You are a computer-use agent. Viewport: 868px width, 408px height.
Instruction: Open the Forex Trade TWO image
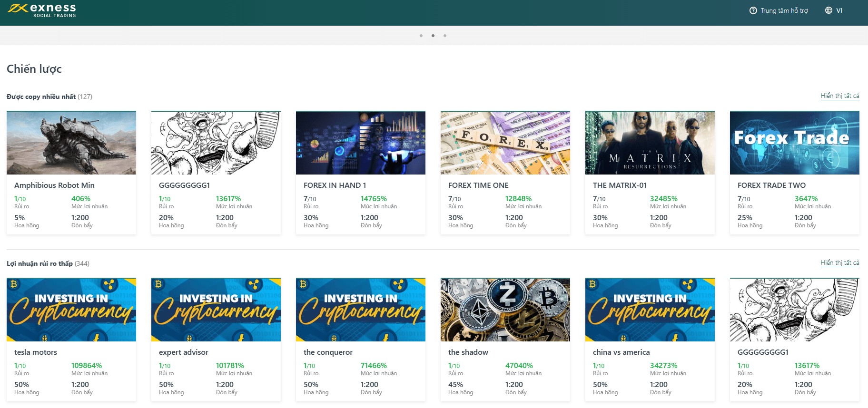(x=795, y=143)
